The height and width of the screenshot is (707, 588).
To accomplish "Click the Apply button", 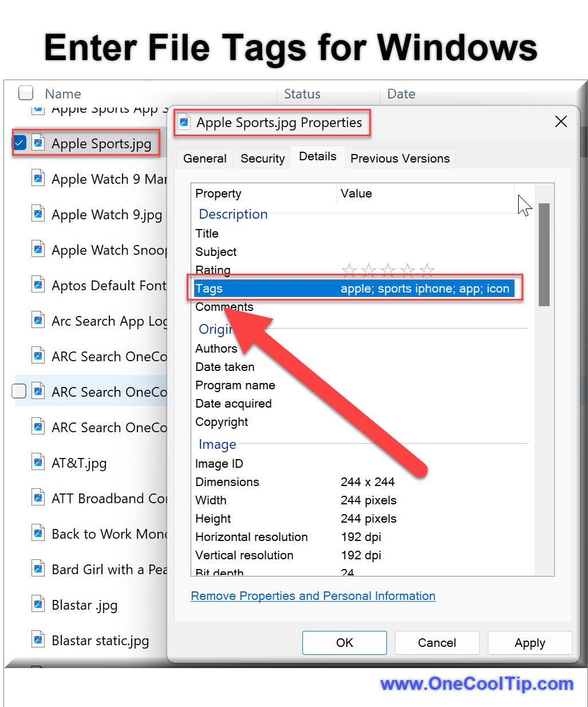I will coord(530,643).
